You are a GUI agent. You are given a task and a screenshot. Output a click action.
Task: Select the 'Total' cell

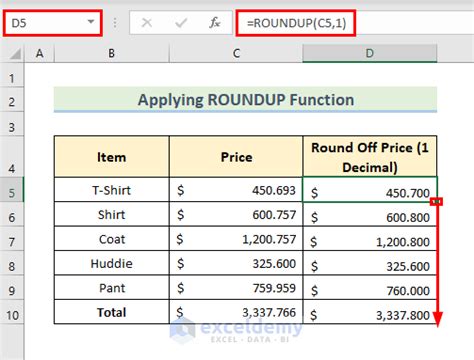(112, 312)
